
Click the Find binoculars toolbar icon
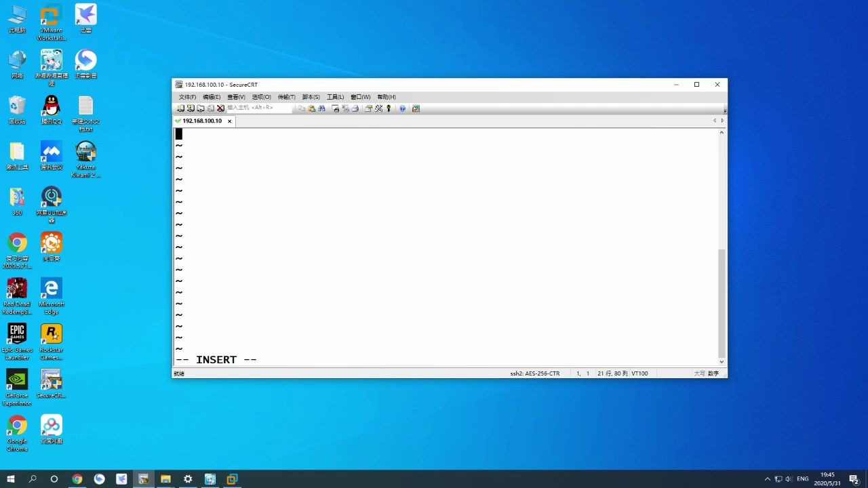pos(321,108)
